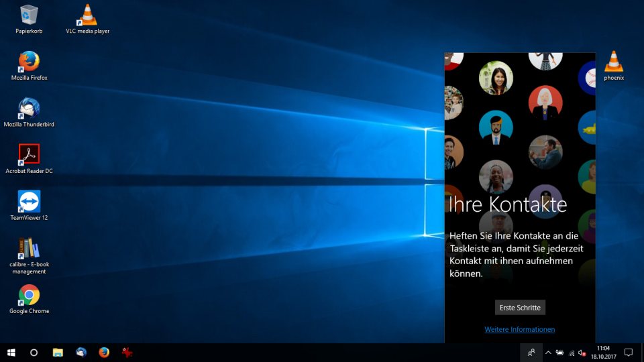Open the Weitere Informationen link

(x=519, y=329)
